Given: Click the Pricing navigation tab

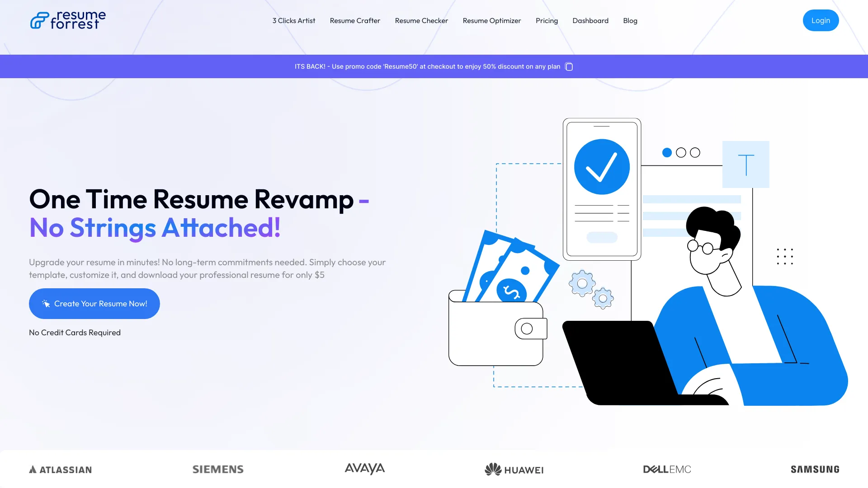Looking at the screenshot, I should [x=547, y=20].
